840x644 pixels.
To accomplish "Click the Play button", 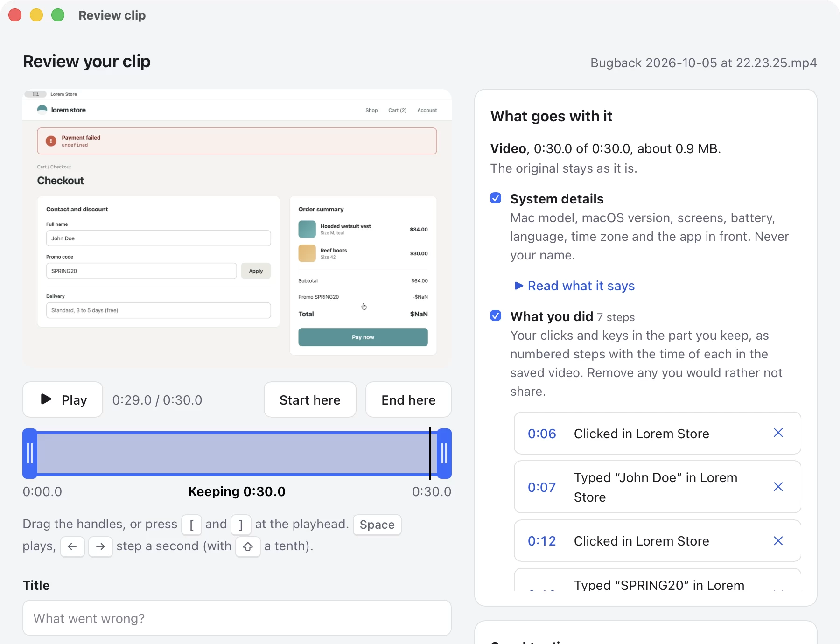I will tap(63, 400).
